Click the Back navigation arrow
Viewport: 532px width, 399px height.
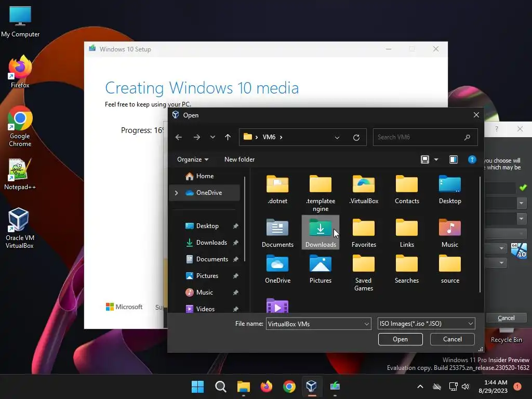[x=179, y=137]
